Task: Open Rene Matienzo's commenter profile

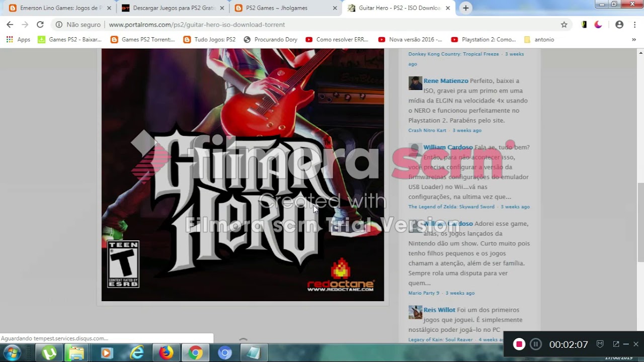Action: [446, 81]
